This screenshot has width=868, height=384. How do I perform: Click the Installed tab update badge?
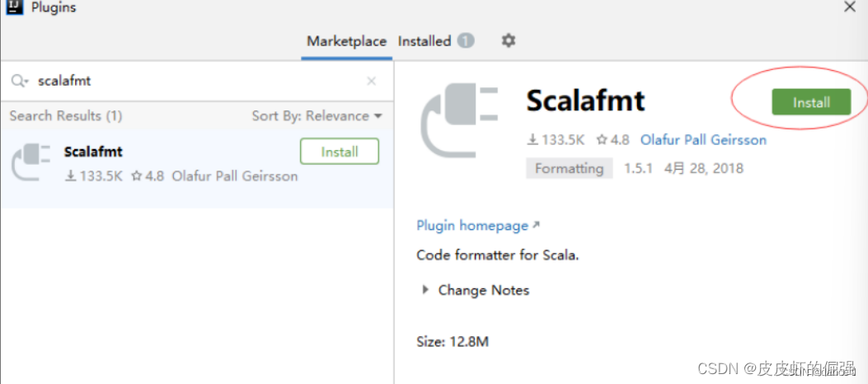(x=466, y=41)
